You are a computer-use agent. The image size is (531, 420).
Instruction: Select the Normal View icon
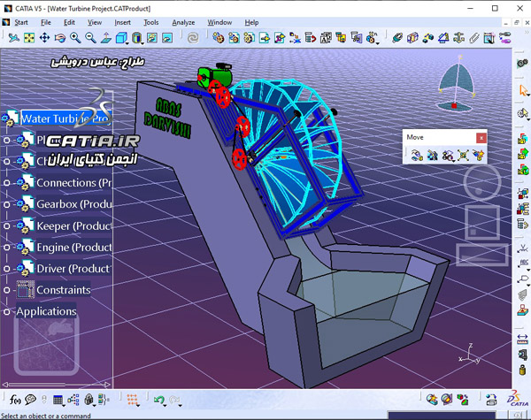pyautogui.click(x=106, y=37)
